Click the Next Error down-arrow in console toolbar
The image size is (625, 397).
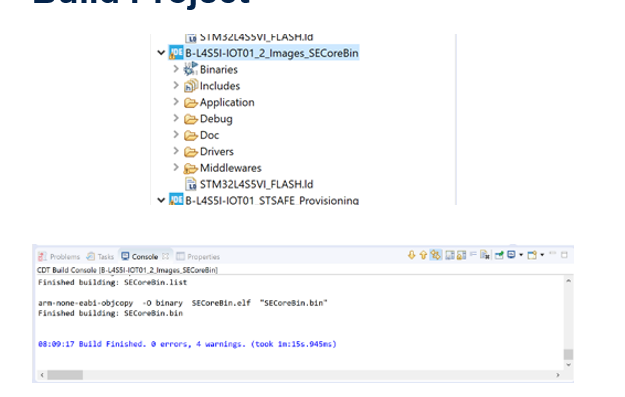click(412, 255)
